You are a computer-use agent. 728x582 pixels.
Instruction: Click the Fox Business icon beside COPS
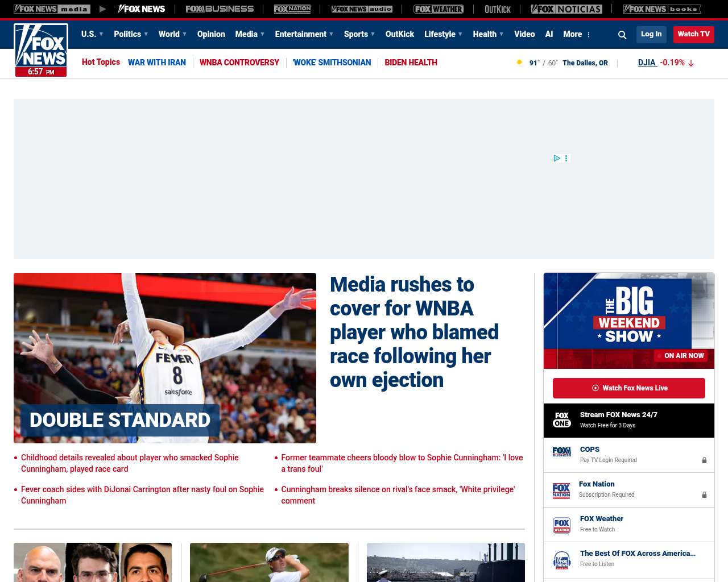(562, 452)
